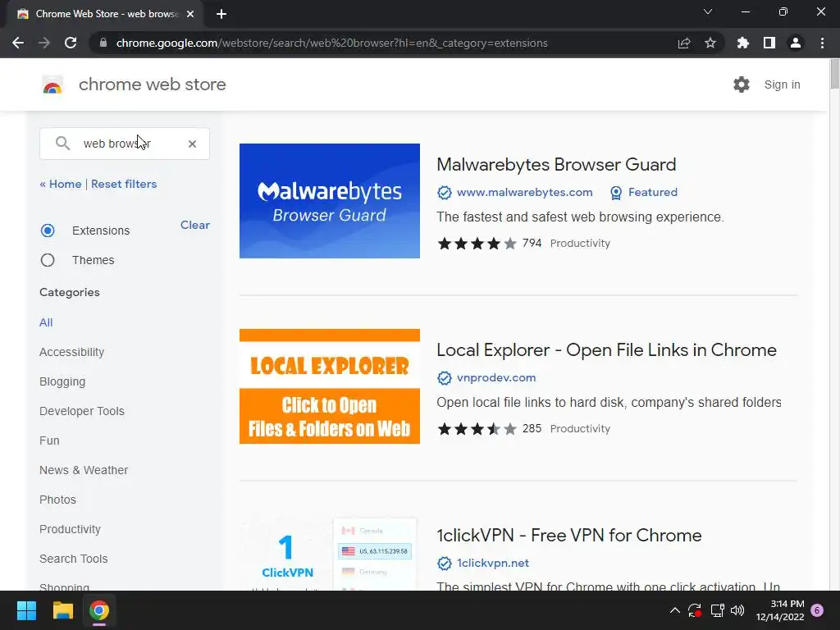Open Chrome's three-dot menu
The height and width of the screenshot is (630, 840).
tap(822, 43)
